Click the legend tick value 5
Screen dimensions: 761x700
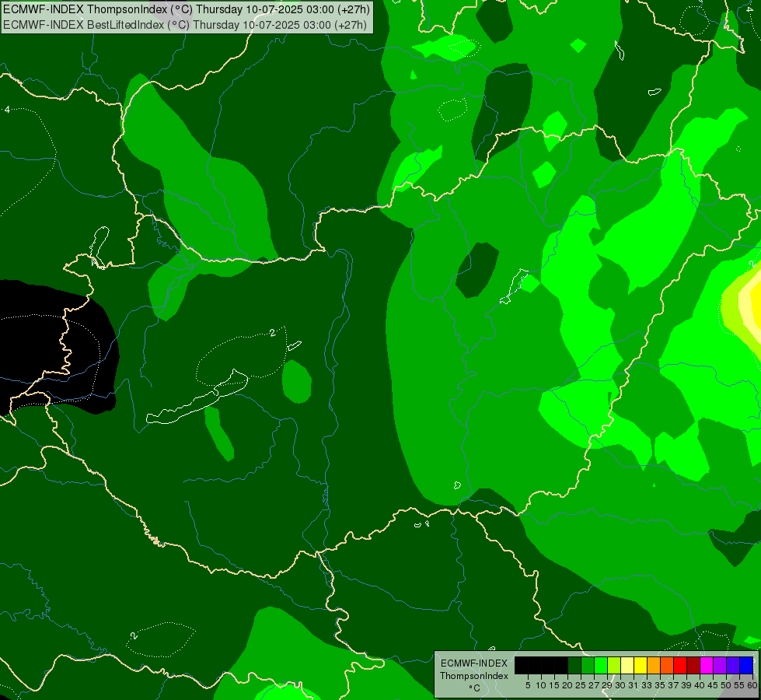pos(528,685)
